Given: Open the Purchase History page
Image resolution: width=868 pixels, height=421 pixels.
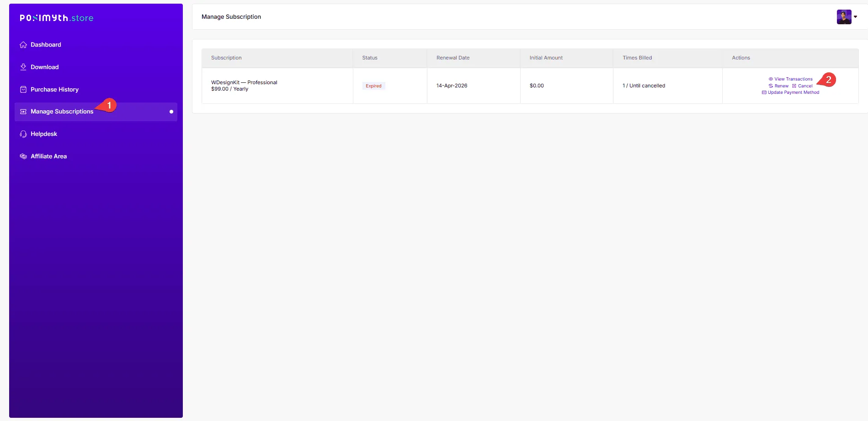Looking at the screenshot, I should tap(54, 90).
